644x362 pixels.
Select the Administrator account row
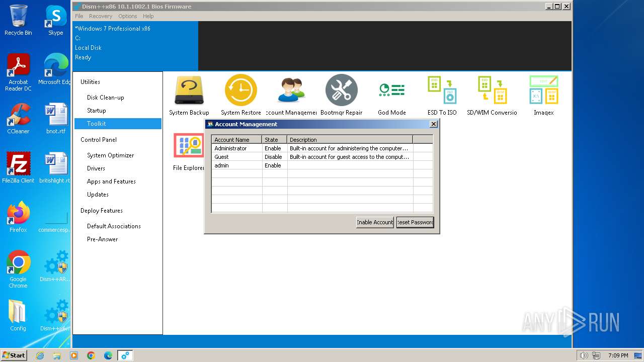coord(322,148)
